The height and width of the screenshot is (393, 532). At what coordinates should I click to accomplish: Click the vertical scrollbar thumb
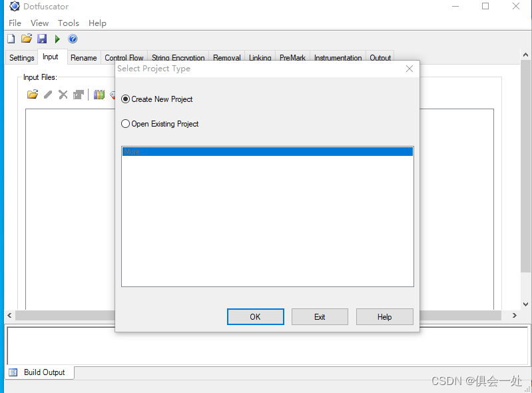tap(525, 166)
